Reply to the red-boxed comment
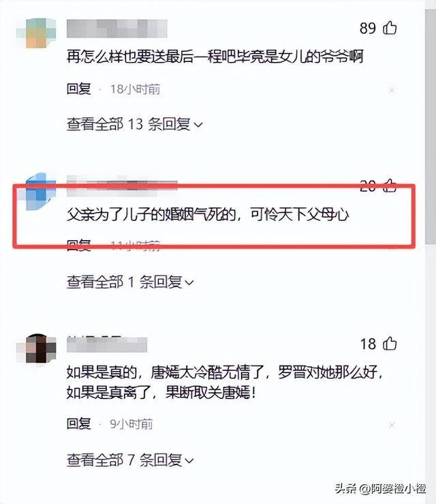Image resolution: width=436 pixels, height=504 pixels. [x=78, y=246]
